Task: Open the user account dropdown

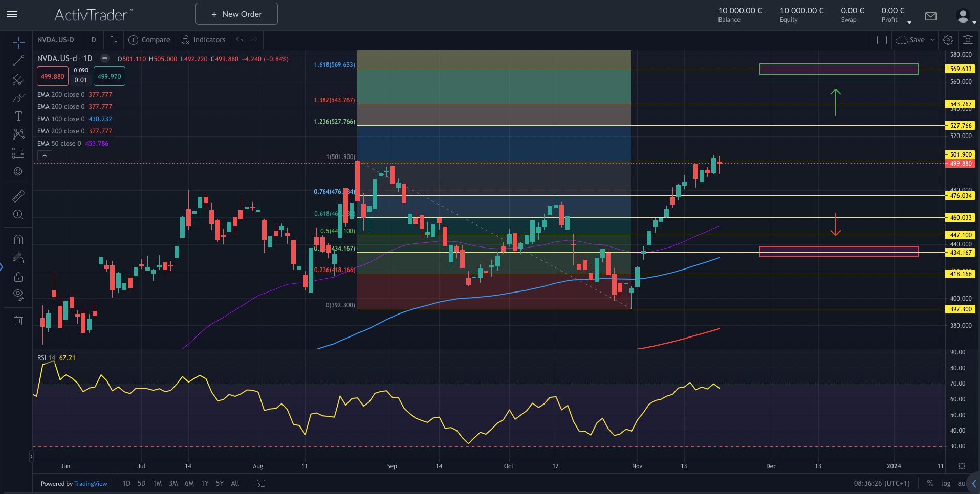Action: [x=965, y=17]
